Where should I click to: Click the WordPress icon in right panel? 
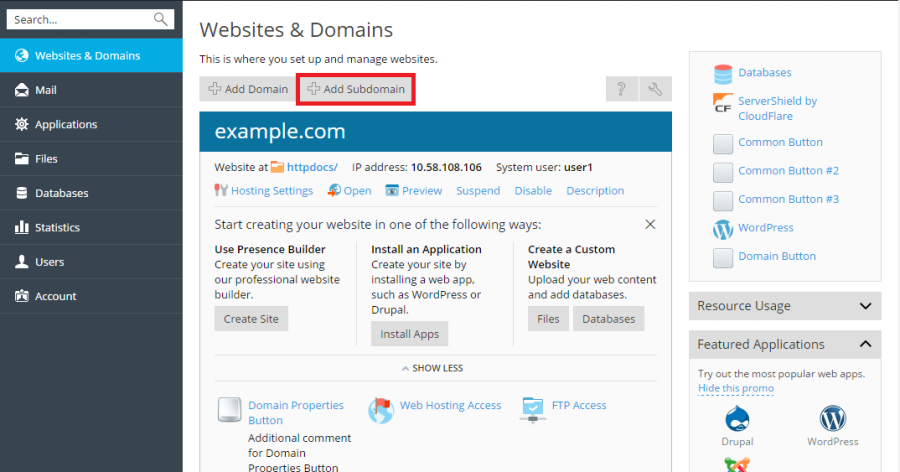[723, 229]
